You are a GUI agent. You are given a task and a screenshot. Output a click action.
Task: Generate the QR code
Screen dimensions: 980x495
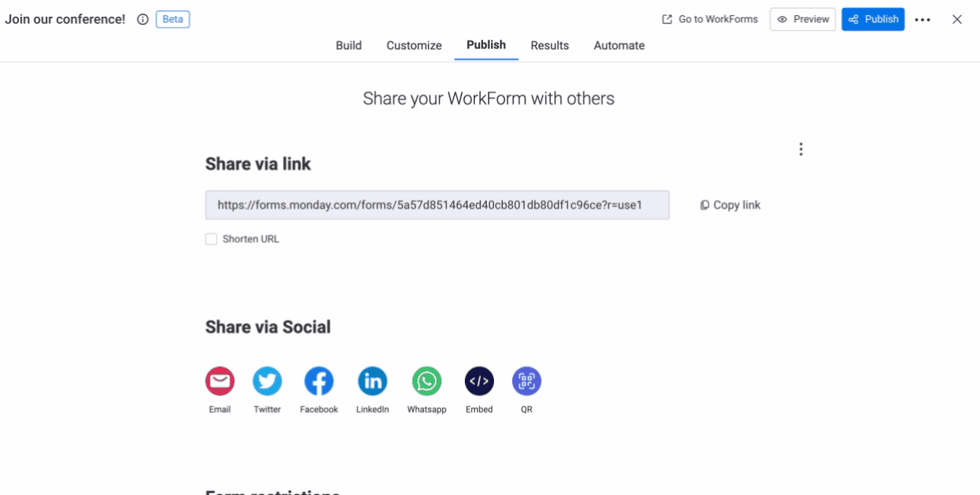[x=527, y=381]
